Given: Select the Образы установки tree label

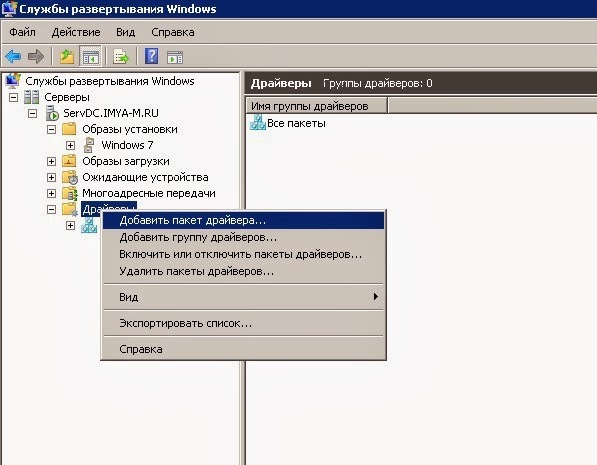Looking at the screenshot, I should click(130, 129).
